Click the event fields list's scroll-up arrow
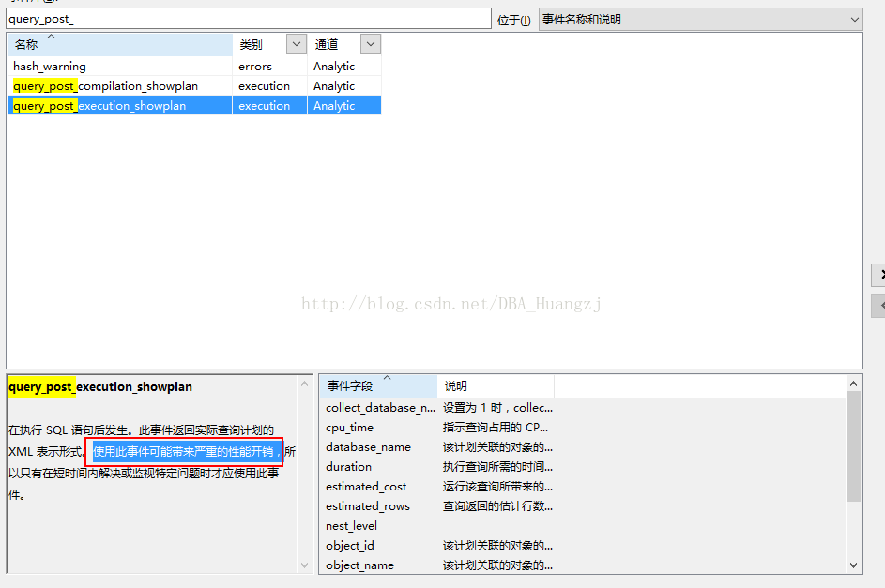 click(853, 384)
